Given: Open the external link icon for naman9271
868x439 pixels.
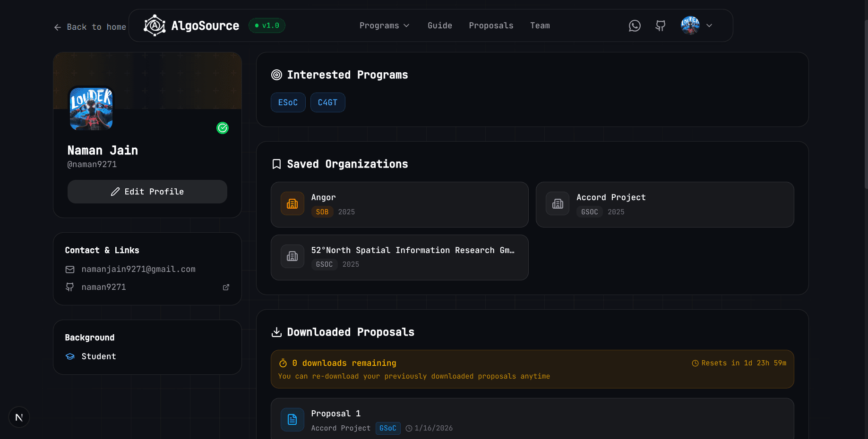Looking at the screenshot, I should 226,287.
